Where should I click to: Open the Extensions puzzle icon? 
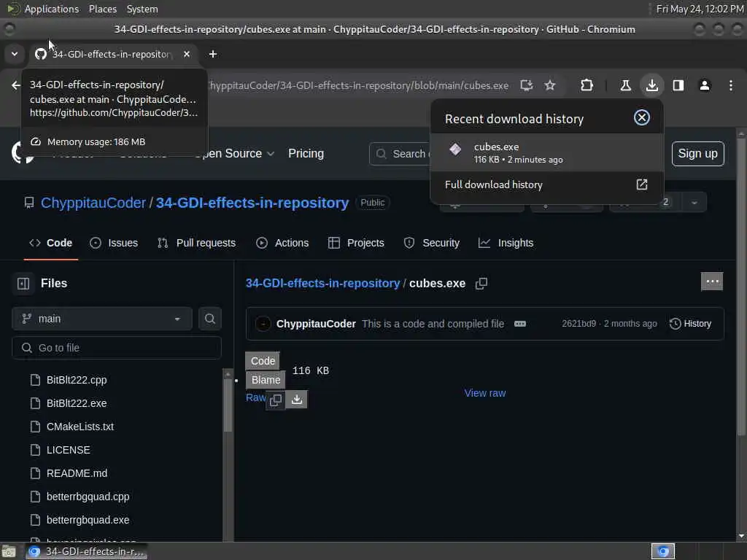[587, 86]
